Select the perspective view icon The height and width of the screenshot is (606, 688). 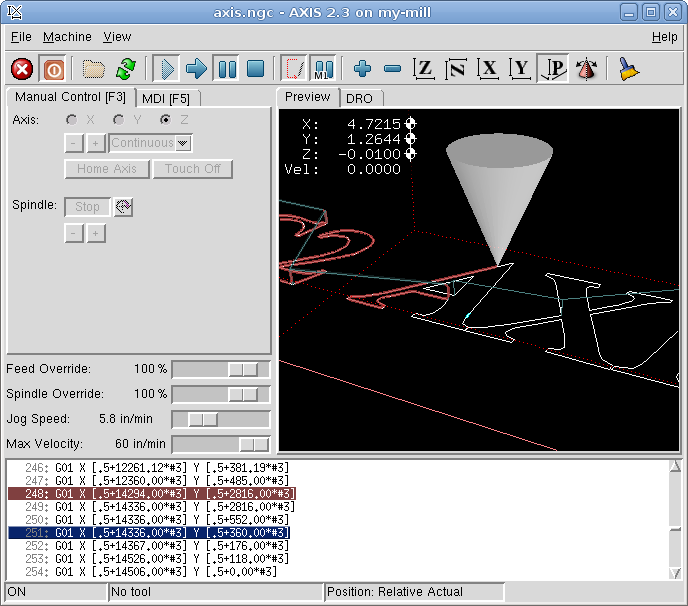tap(552, 69)
